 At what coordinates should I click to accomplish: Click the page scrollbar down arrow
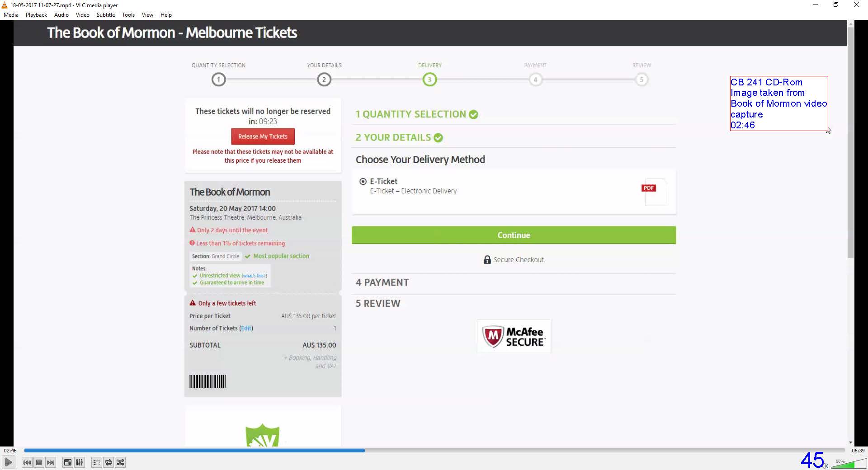click(x=851, y=442)
